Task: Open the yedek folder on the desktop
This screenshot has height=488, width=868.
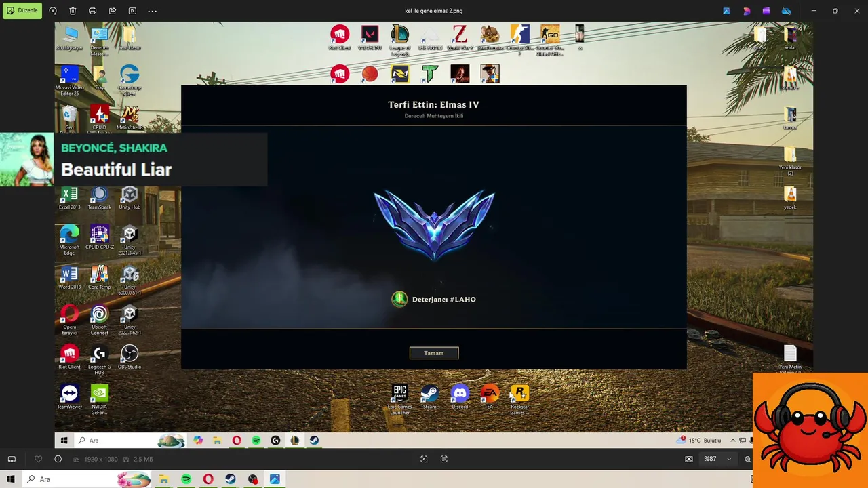Action: (x=790, y=198)
